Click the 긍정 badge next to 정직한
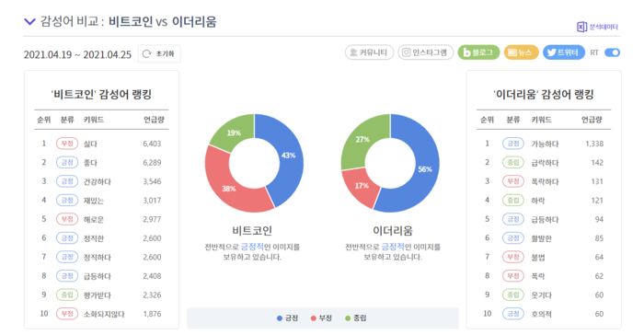 click(x=67, y=238)
